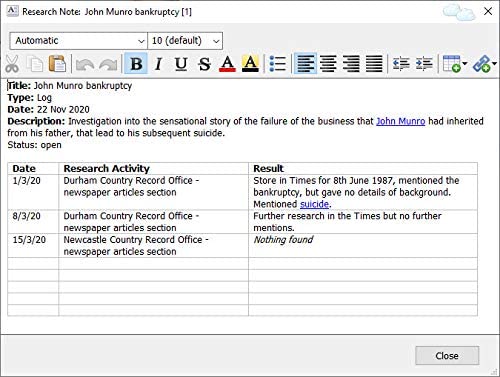
Task: Apply Strikethrough formatting
Action: pyautogui.click(x=204, y=64)
